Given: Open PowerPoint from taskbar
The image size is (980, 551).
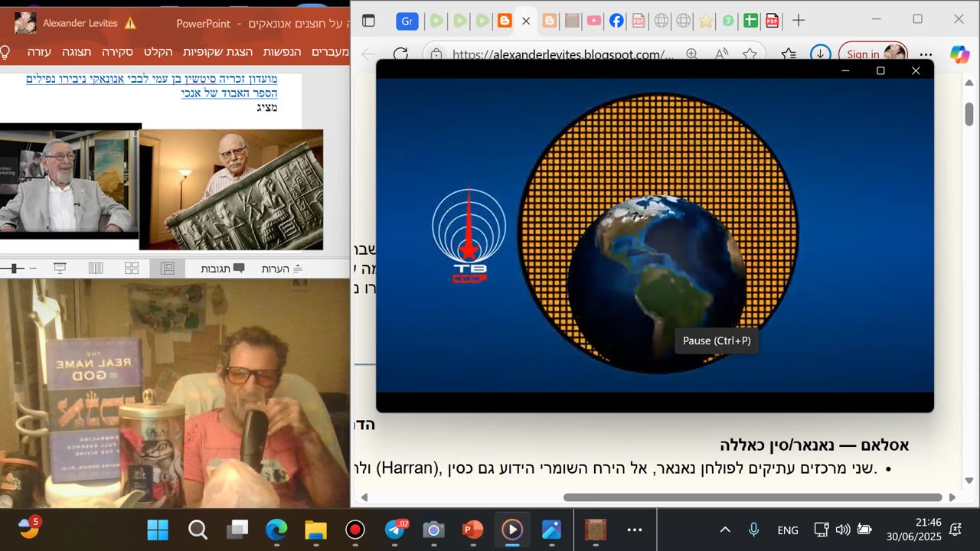Looking at the screenshot, I should pyautogui.click(x=472, y=530).
